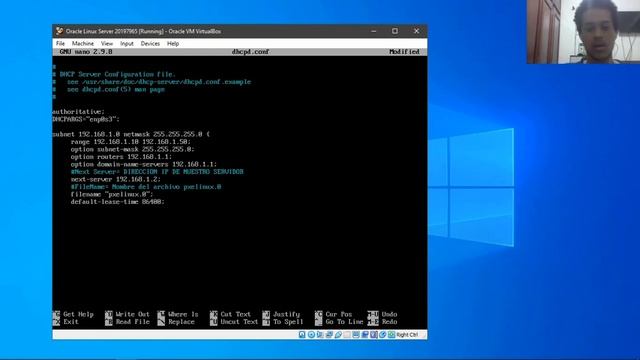Click the network adapter status icon
Image resolution: width=640 pixels, height=360 pixels.
tap(329, 335)
